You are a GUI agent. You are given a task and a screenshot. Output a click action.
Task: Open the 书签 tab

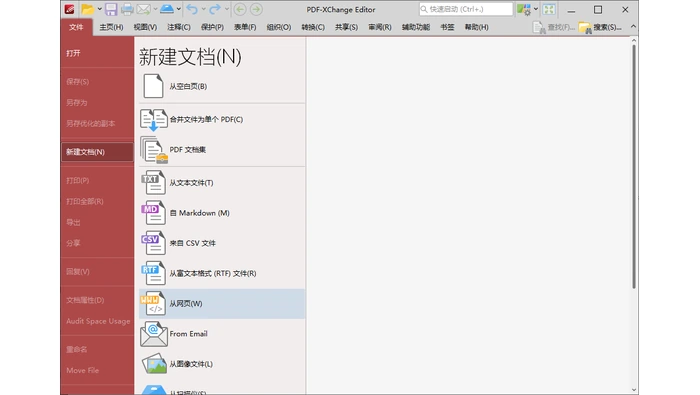click(447, 27)
